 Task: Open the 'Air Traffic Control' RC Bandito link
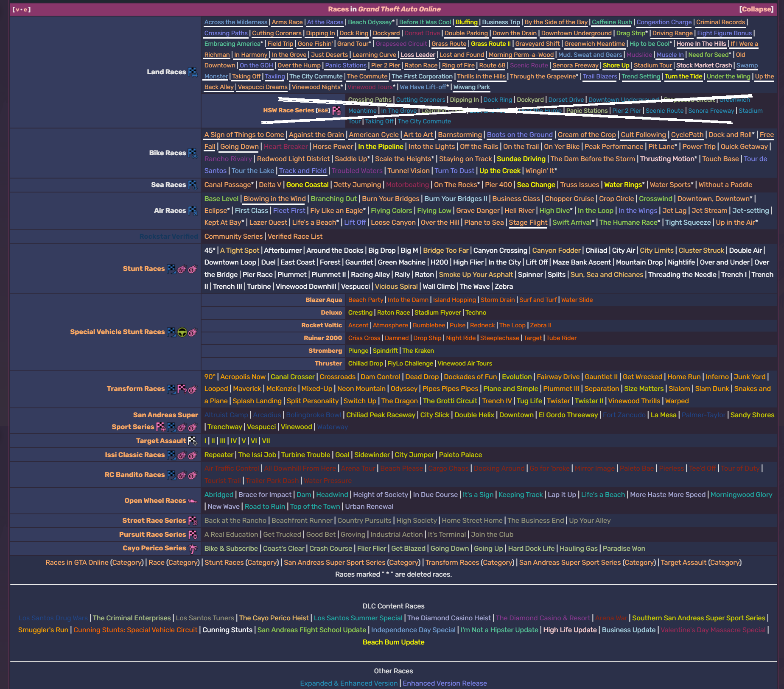(x=232, y=469)
